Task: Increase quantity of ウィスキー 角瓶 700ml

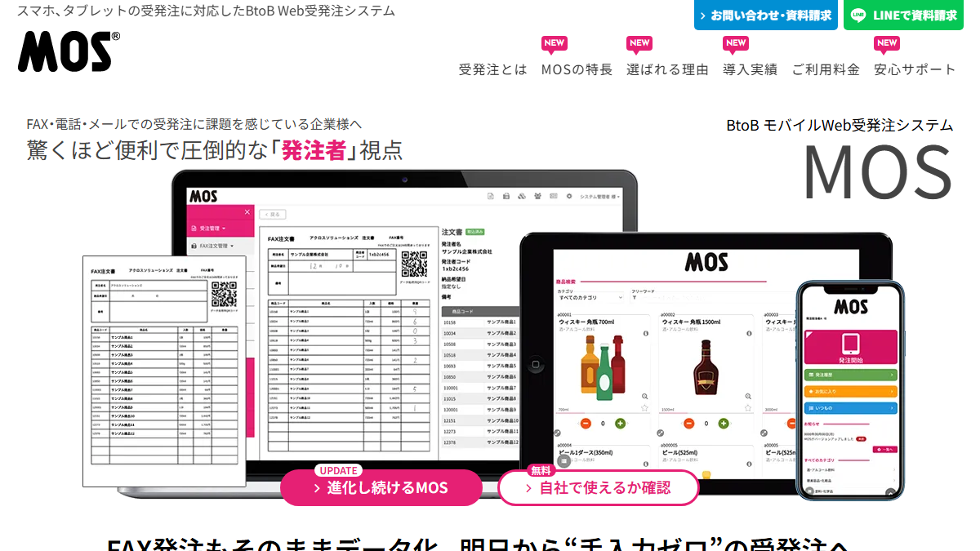Action: 620,423
